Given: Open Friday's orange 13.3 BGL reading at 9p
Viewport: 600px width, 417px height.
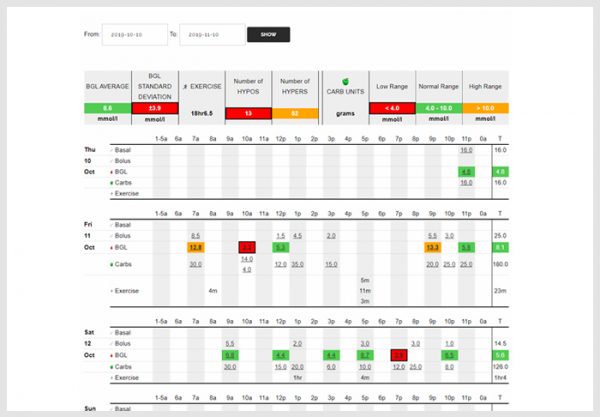Looking at the screenshot, I should coord(432,248).
